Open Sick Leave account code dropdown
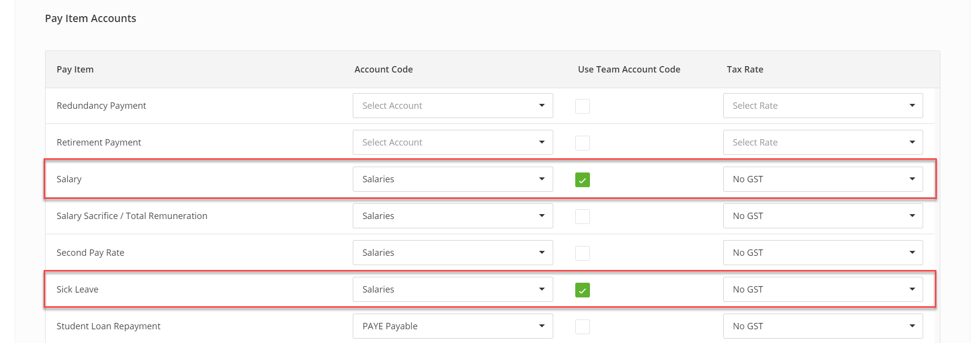980x343 pixels. click(x=453, y=290)
